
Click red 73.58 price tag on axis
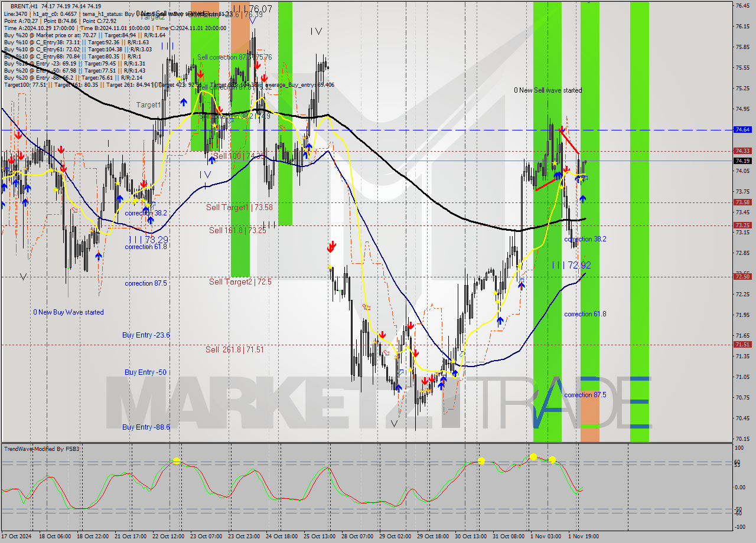point(742,202)
